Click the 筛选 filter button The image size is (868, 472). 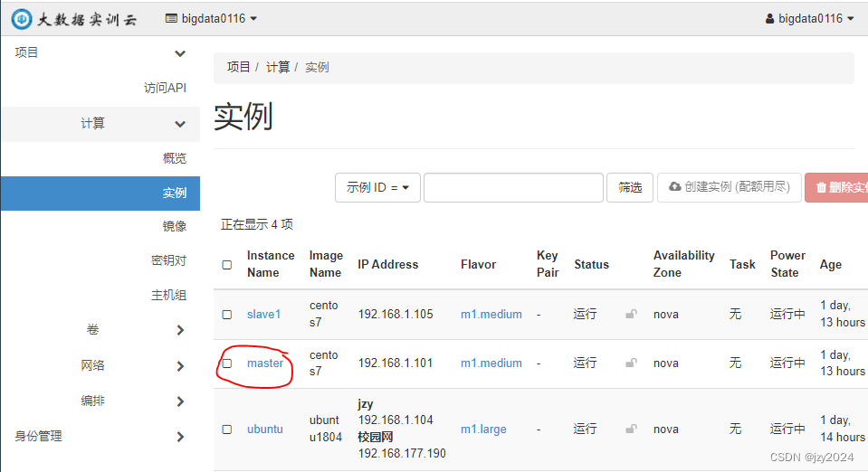pos(630,187)
